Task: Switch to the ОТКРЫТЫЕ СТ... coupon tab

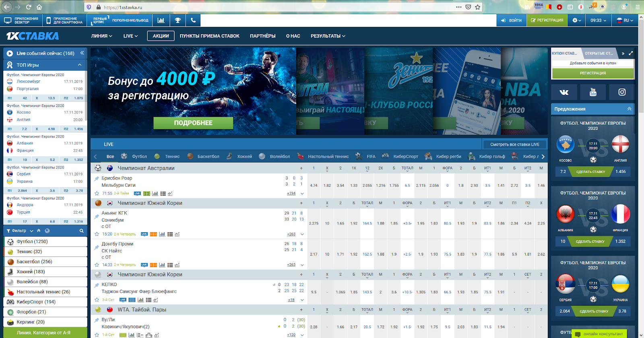Action: pyautogui.click(x=599, y=53)
